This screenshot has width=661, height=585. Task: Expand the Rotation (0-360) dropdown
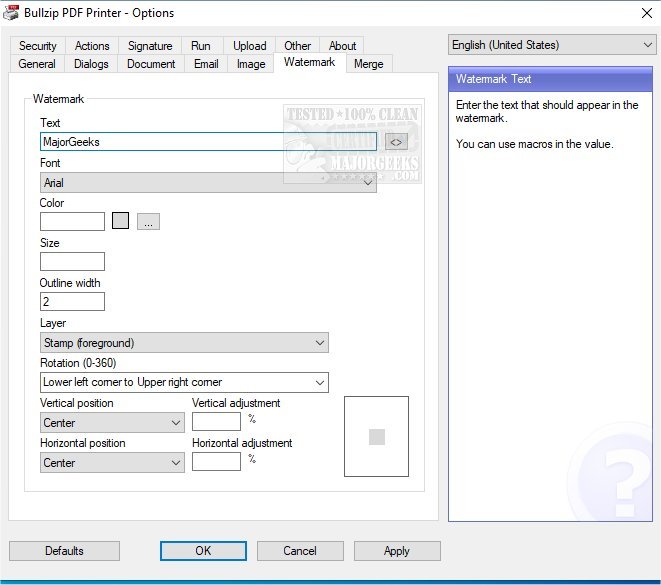[184, 382]
